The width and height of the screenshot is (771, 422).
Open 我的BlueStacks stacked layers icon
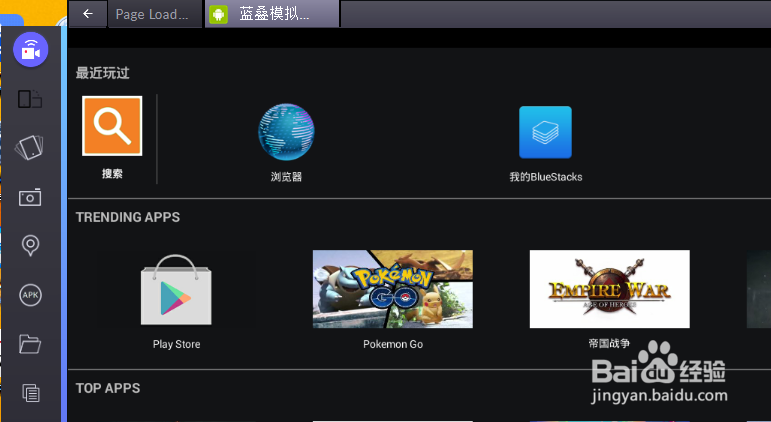[545, 132]
